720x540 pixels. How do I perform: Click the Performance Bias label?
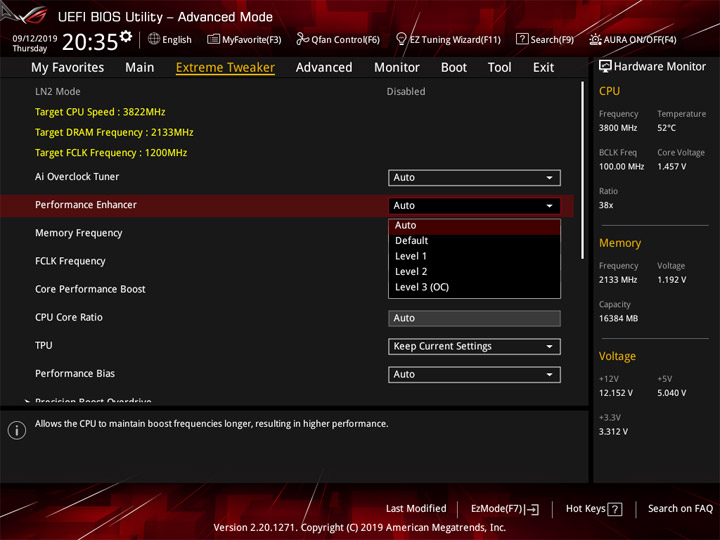pos(75,374)
